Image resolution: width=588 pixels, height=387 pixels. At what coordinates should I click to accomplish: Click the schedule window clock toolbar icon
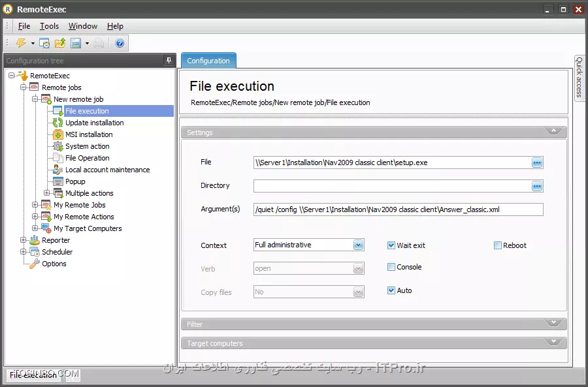point(44,43)
